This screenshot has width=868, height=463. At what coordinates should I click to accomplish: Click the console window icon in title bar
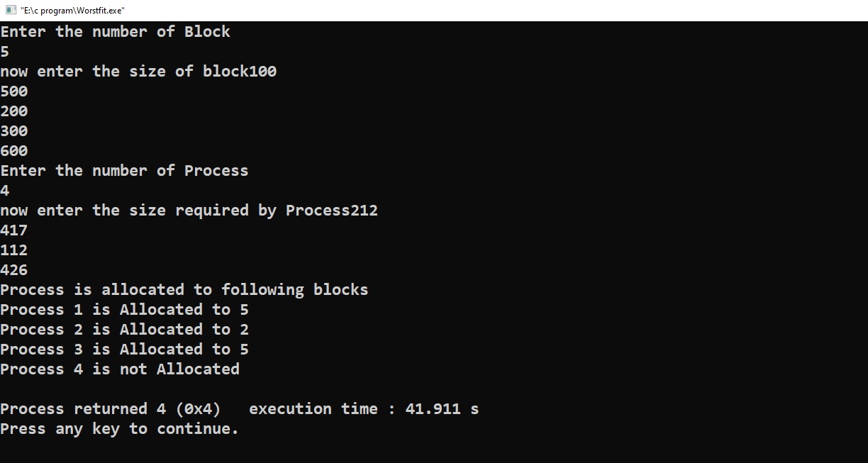[10, 10]
